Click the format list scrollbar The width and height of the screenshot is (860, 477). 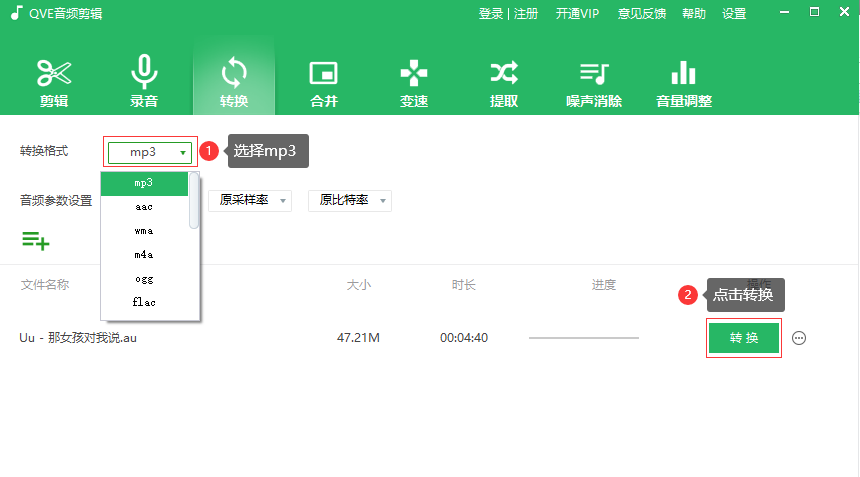click(194, 201)
